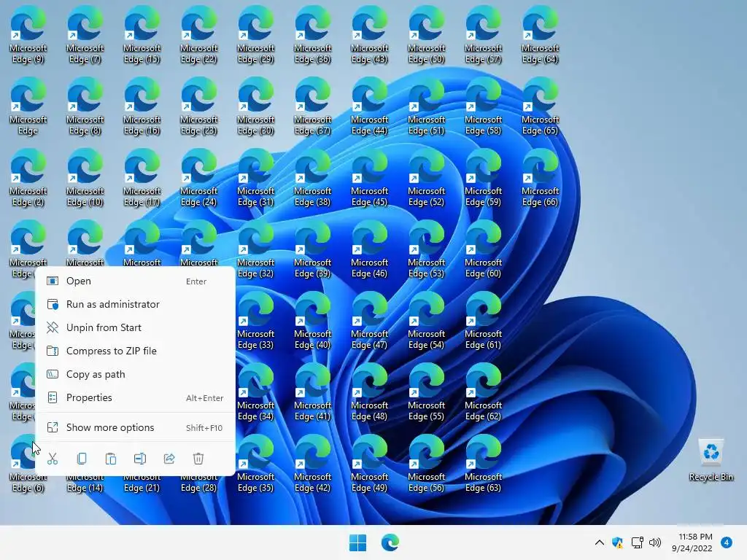
Task: Select the Microsoft Edge (50) shortcut
Action: point(426,35)
